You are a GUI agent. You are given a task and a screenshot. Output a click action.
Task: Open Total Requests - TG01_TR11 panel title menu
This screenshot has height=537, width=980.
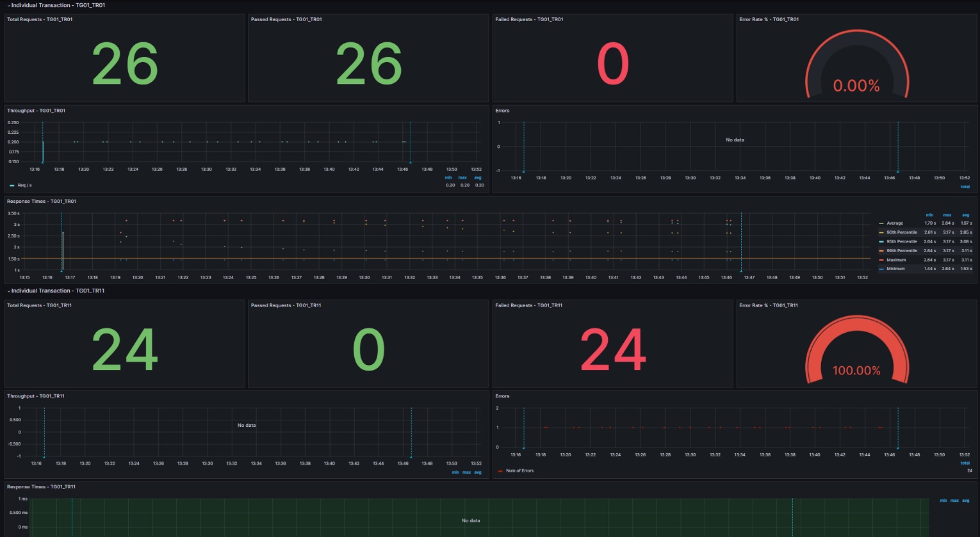tap(39, 305)
